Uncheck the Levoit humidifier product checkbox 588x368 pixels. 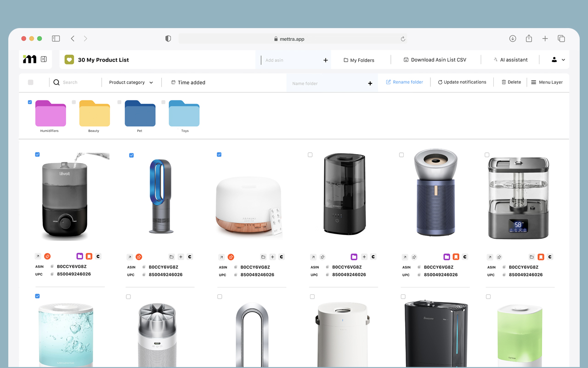pyautogui.click(x=38, y=155)
